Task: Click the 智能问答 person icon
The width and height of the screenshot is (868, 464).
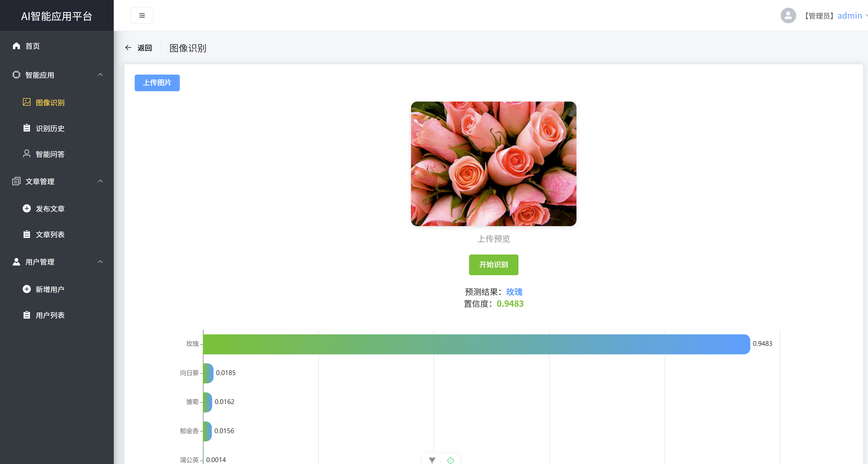Action: tap(27, 154)
